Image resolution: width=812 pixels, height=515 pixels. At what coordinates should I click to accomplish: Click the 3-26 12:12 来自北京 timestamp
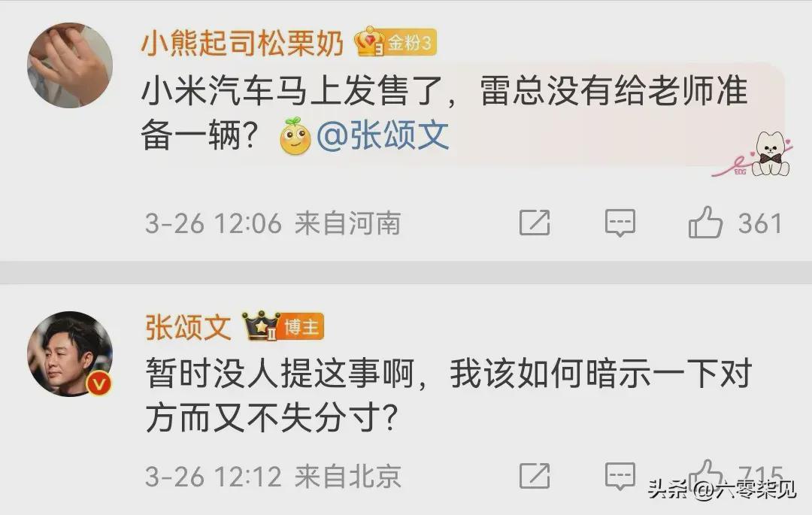[x=273, y=477]
